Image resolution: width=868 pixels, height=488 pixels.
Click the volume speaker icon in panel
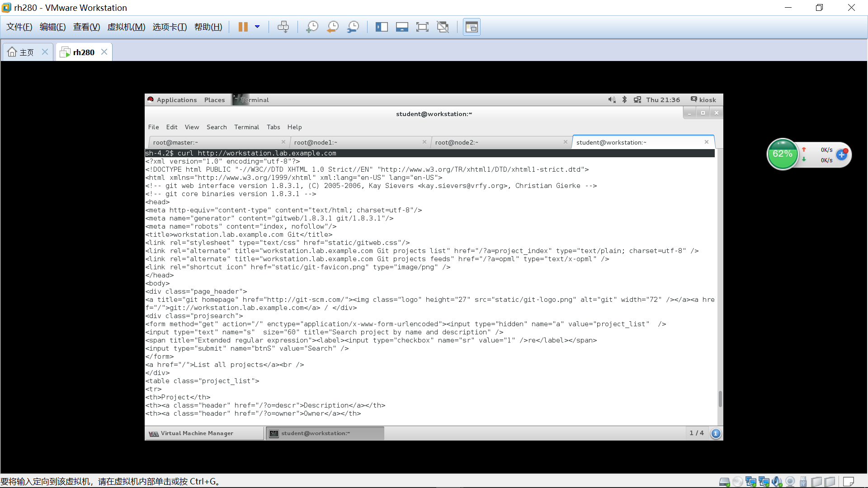coord(612,100)
